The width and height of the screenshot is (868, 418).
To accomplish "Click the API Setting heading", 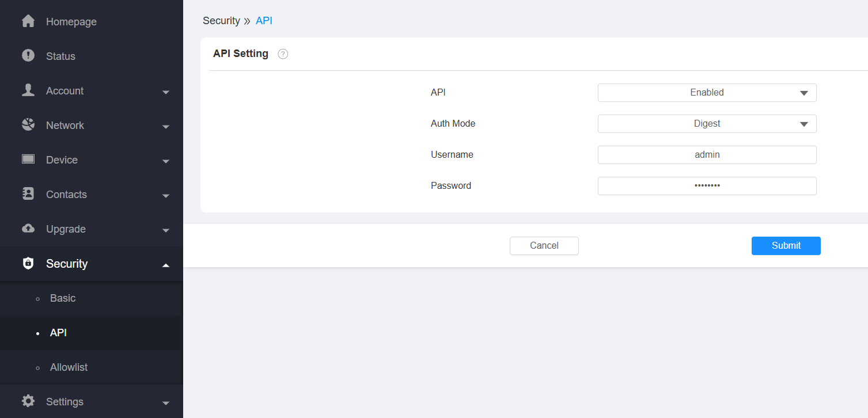I will (241, 54).
